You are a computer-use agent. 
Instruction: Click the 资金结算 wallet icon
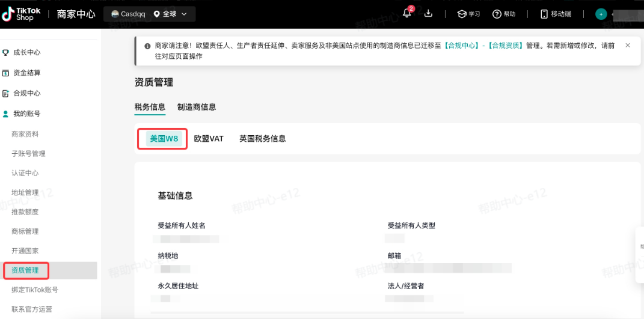pos(6,73)
